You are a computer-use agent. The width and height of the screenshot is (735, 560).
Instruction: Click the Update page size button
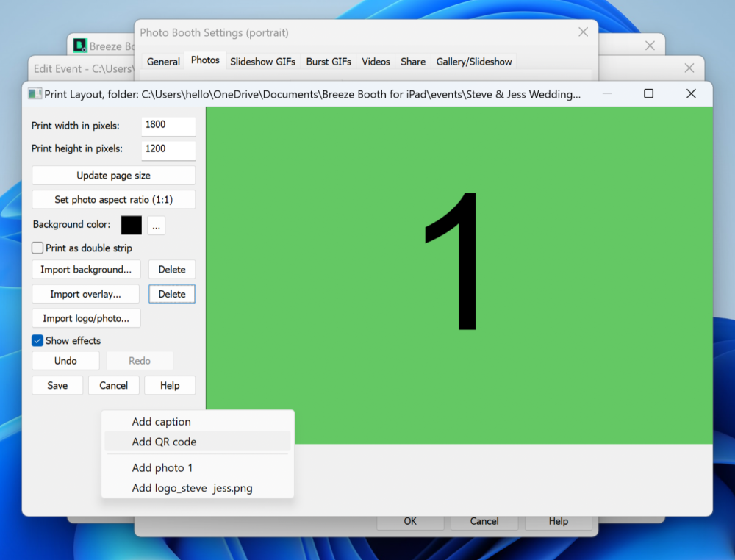[x=113, y=175]
